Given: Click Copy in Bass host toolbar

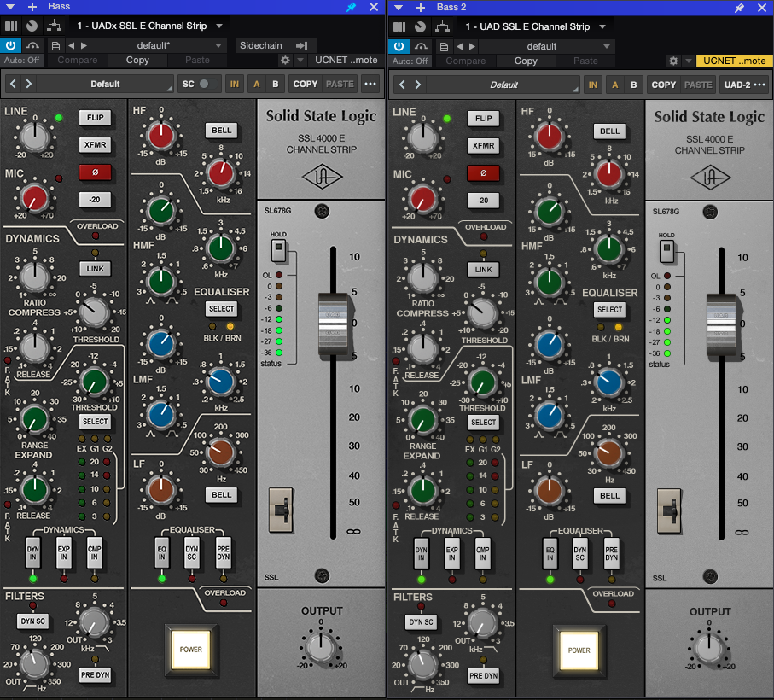Looking at the screenshot, I should pos(137,61).
